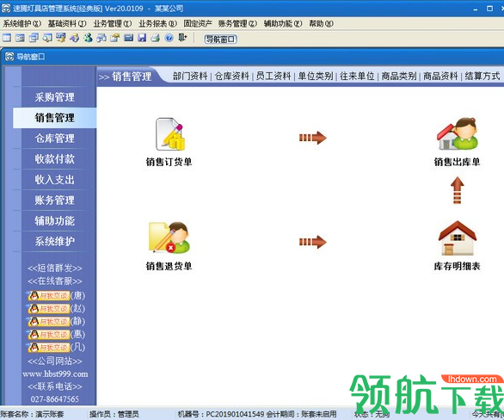Open the 业务报表 menu
Screen dimensions: 504x420
pos(157,23)
